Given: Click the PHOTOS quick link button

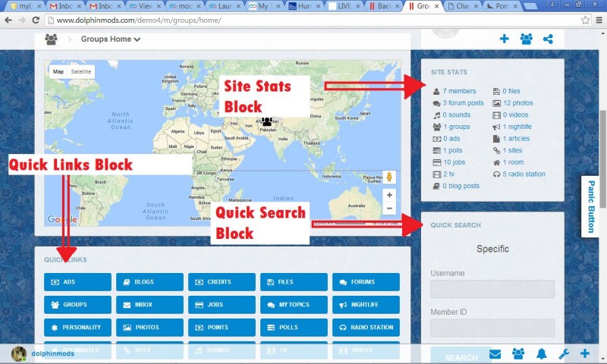Looking at the screenshot, I should point(149,328).
